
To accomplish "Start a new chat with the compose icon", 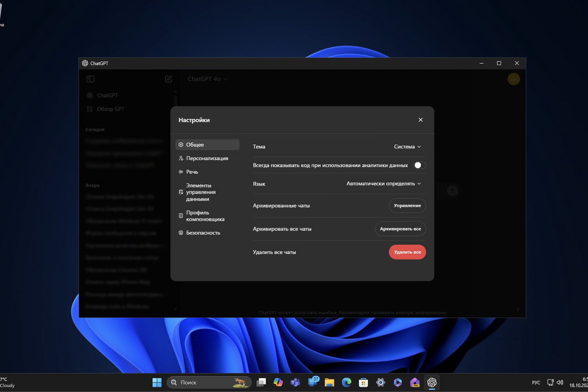I will point(169,79).
